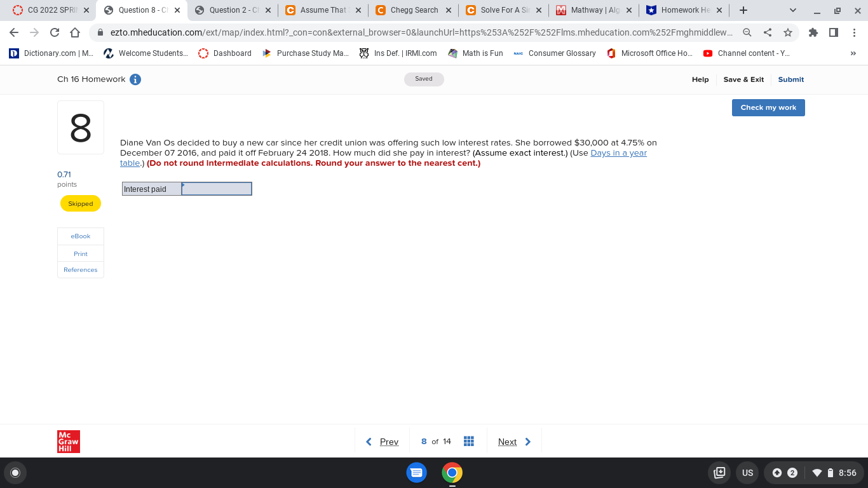Go to the Next question

point(508,441)
